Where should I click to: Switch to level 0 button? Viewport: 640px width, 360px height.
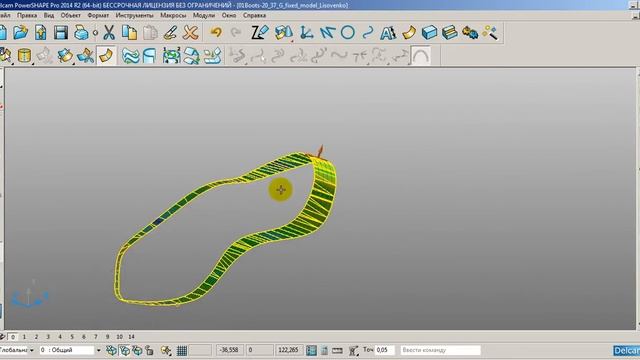click(x=13, y=337)
